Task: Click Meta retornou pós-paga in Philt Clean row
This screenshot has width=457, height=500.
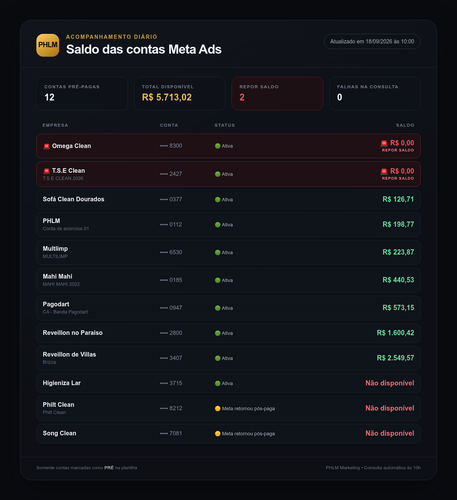Action: tap(248, 409)
